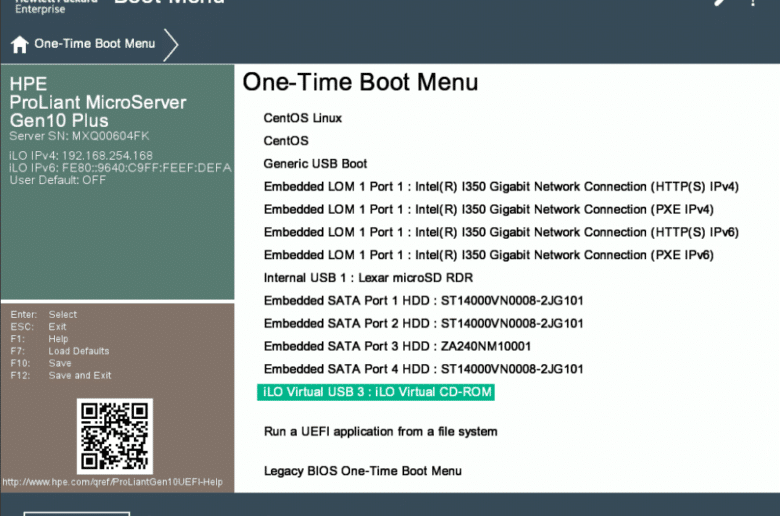
Task: Click the F12 Save and Exit hint
Action: [x=61, y=376]
